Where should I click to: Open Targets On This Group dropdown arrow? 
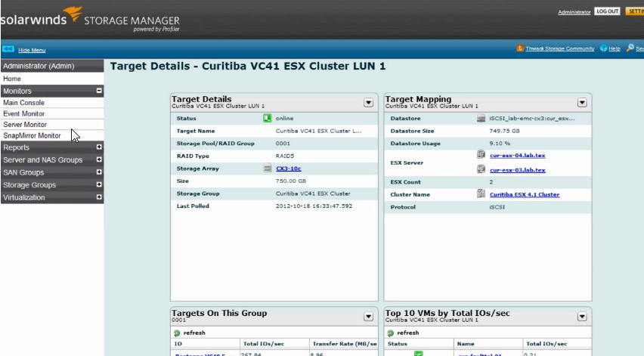368,317
